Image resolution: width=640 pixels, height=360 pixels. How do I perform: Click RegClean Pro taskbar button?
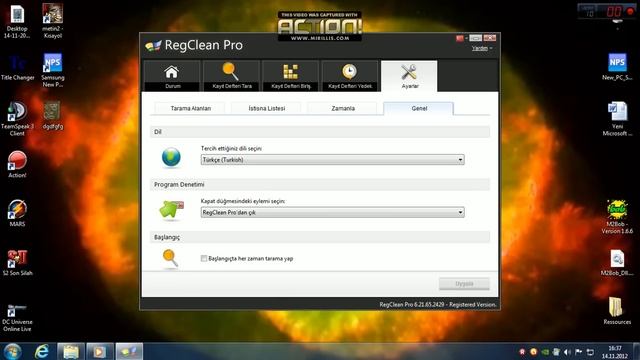[129, 351]
